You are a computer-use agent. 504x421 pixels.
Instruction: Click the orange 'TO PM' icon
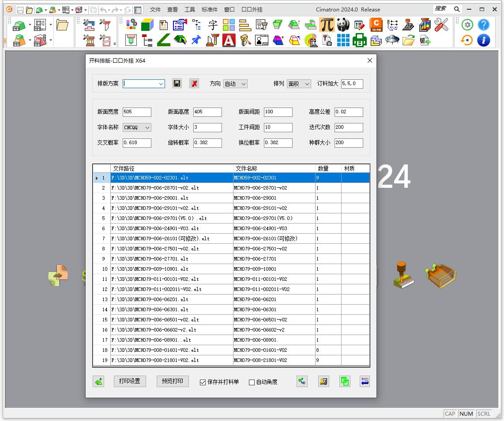pyautogui.click(x=376, y=25)
